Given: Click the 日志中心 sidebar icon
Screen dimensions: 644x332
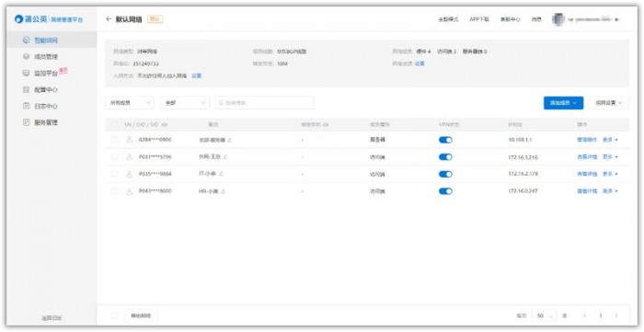Looking at the screenshot, I should (x=27, y=106).
